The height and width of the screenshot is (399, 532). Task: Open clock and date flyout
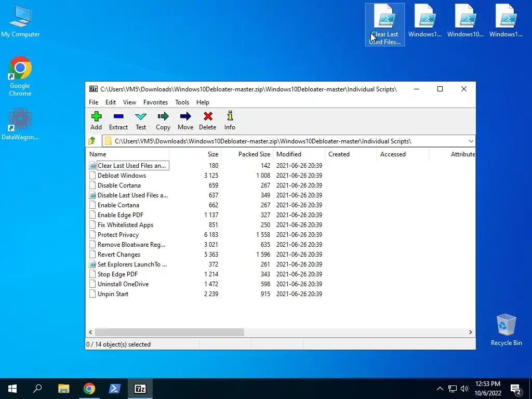(x=488, y=389)
